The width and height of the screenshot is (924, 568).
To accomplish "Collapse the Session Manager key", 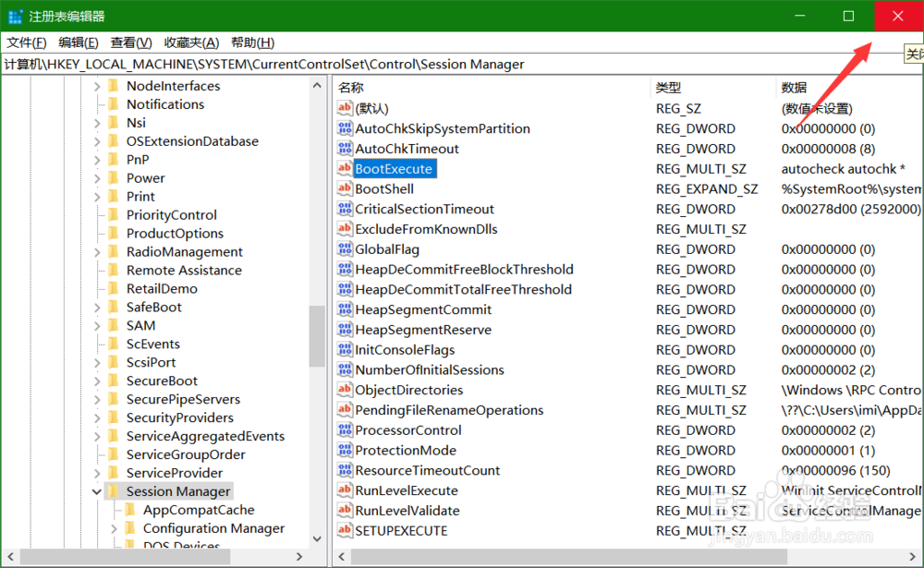I will coord(97,491).
